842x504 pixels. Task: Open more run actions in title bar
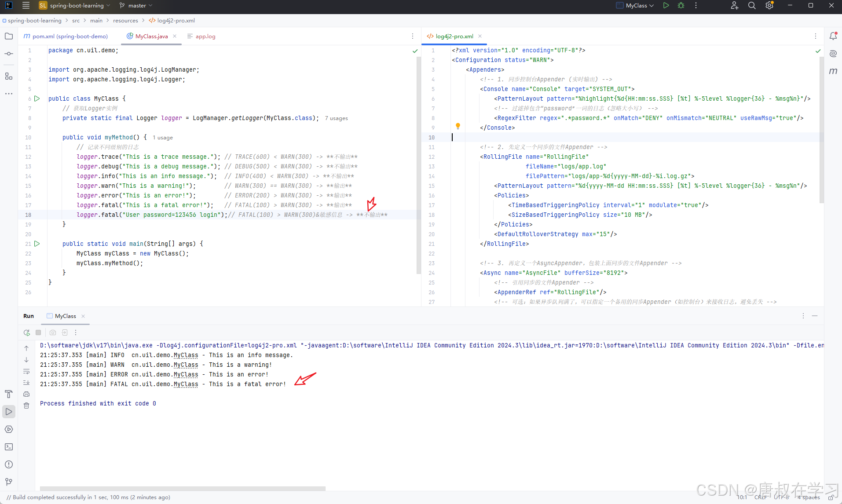(x=696, y=6)
